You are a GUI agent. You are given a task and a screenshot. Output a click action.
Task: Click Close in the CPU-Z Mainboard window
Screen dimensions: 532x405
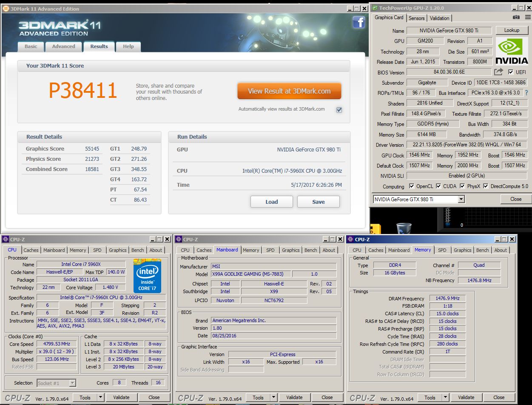[x=327, y=397]
